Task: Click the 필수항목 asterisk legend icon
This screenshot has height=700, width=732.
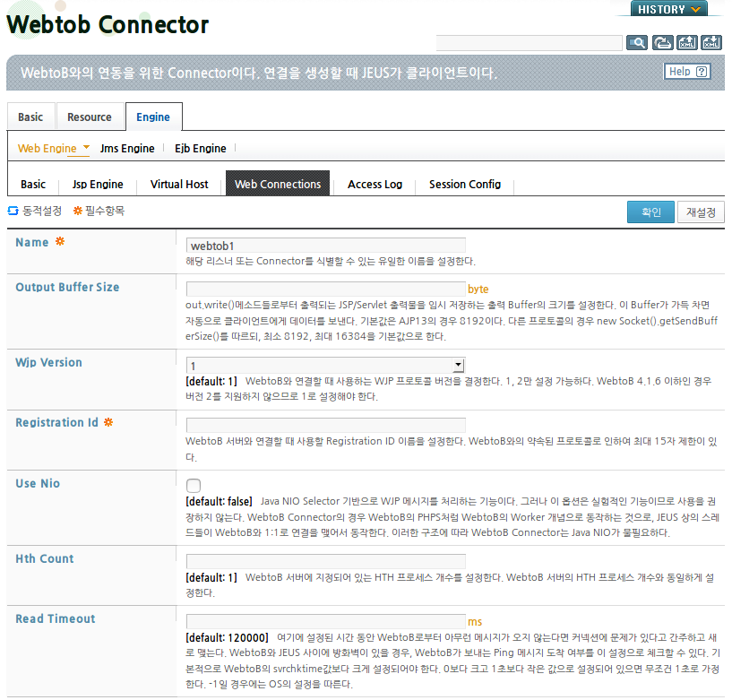Action: 78,211
